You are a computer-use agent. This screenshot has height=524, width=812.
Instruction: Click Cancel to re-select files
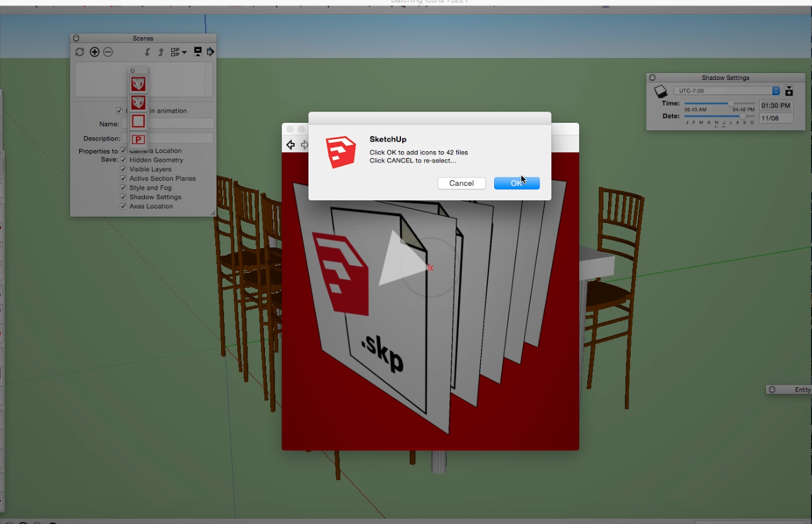coord(461,183)
